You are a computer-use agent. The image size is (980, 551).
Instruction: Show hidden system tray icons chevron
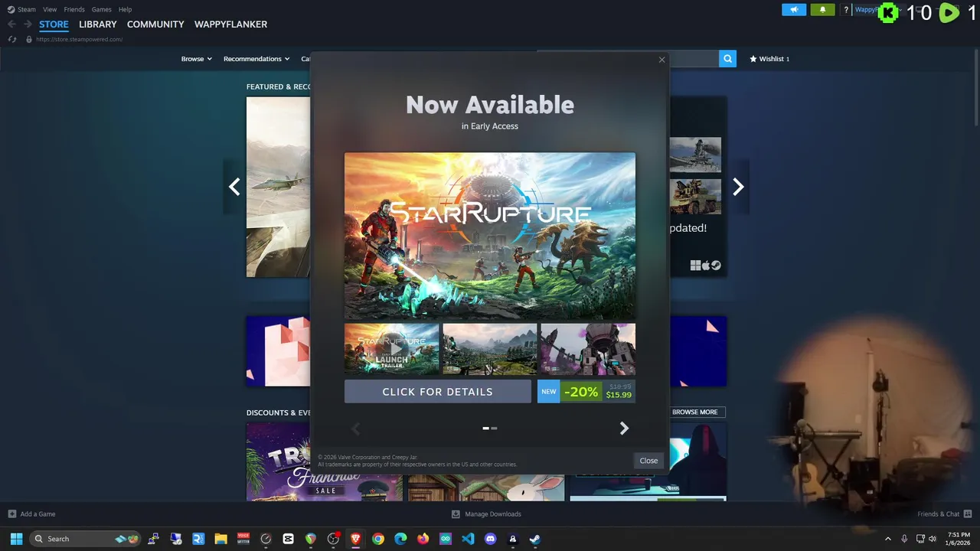coord(888,539)
